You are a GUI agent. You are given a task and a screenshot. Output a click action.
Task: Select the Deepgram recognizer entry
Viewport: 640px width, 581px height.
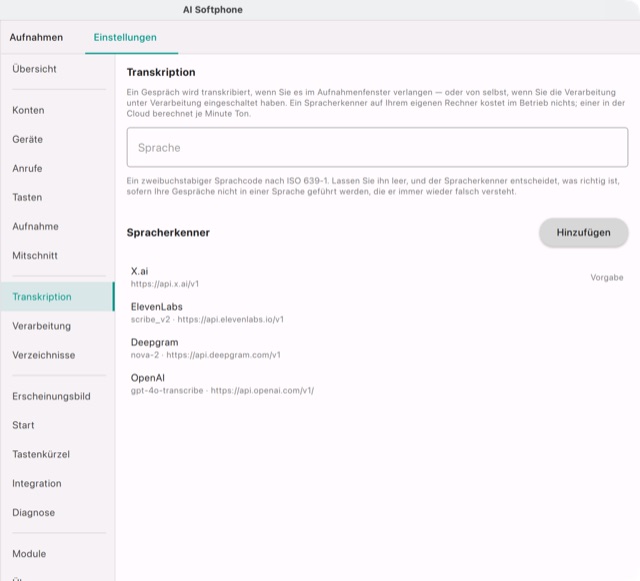[377, 348]
